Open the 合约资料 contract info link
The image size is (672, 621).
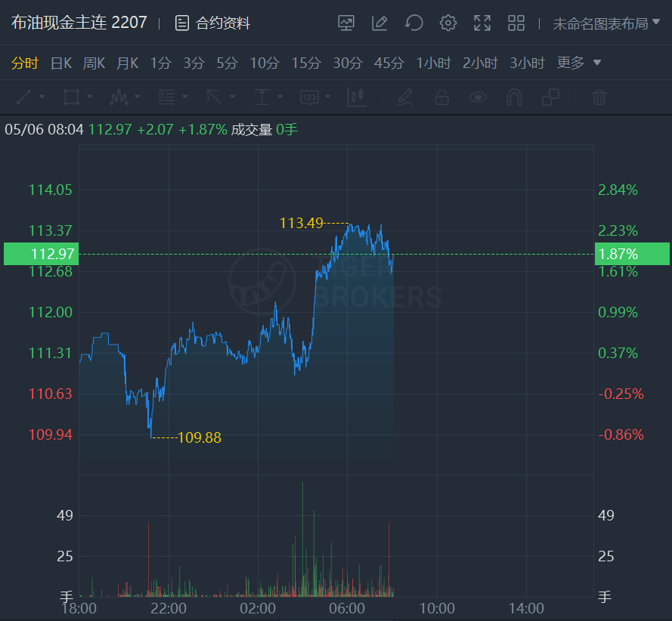pos(212,23)
